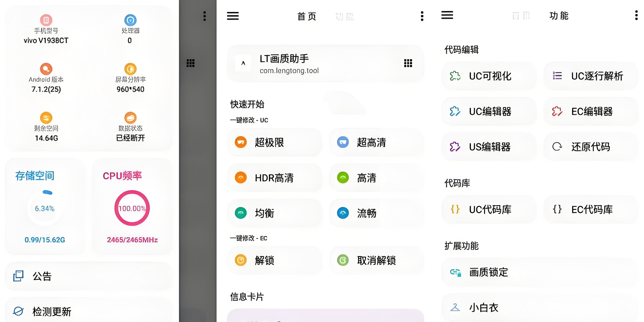Click the restore arrow icon for 还原代码
Viewport: 644px width, 322px height.
coord(557,147)
